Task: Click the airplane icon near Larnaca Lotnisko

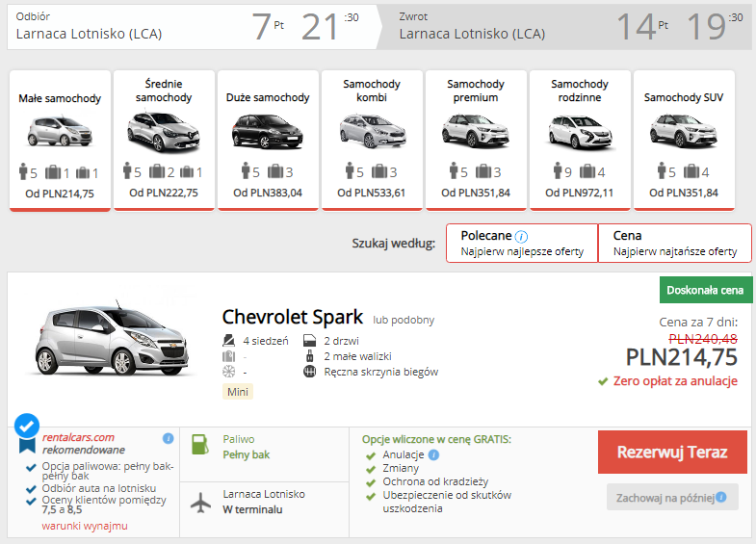Action: (x=201, y=502)
